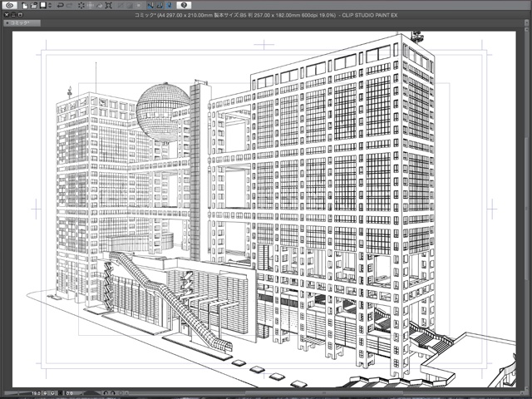Viewport: 532px width, 399px height.
Task: Create a new document via New icon
Action: tap(25, 6)
